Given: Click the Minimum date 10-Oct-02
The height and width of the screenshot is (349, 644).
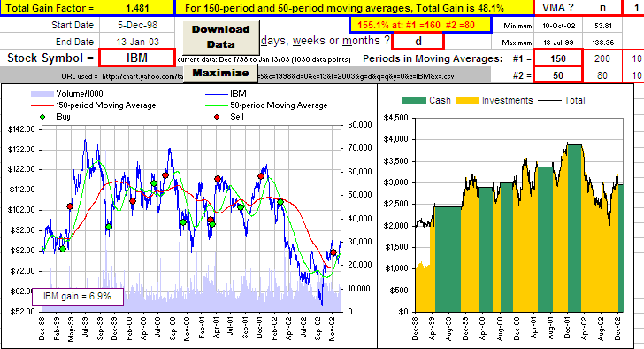Looking at the screenshot, I should tap(557, 26).
